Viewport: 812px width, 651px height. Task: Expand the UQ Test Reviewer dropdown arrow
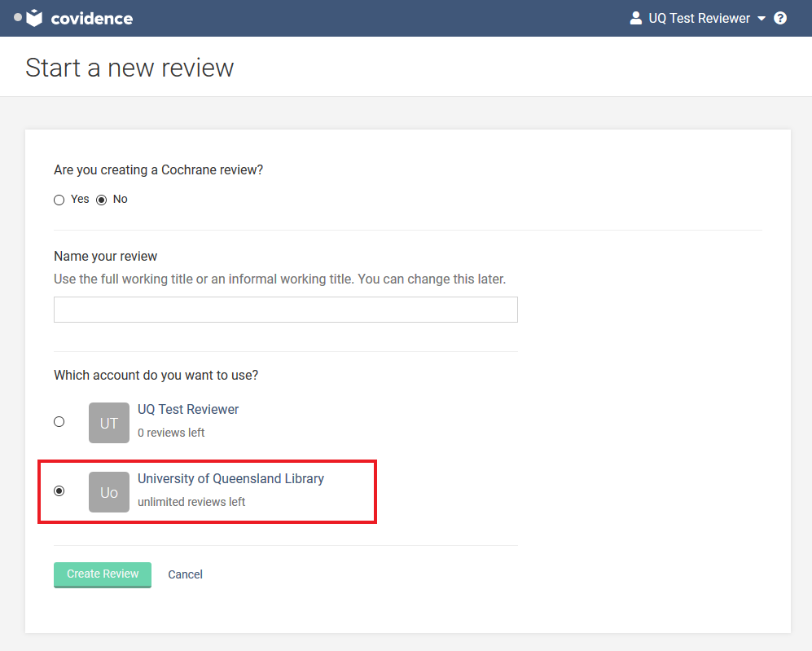[x=762, y=19]
